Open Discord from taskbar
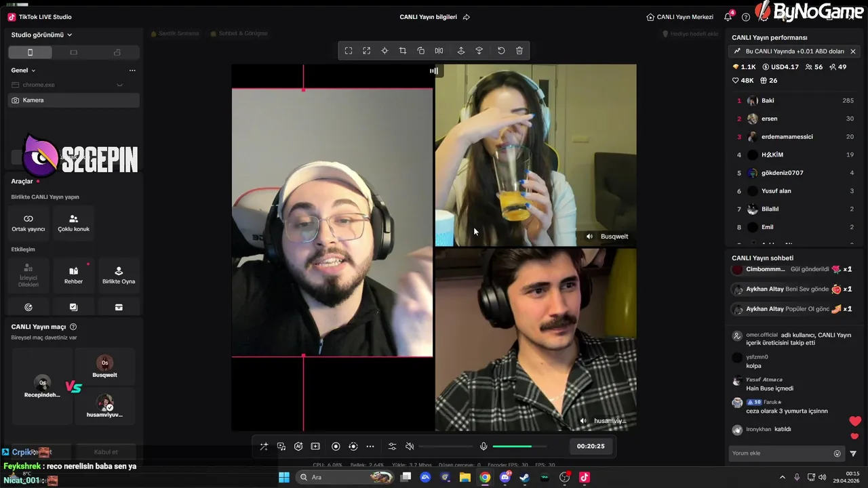Image resolution: width=868 pixels, height=488 pixels. point(505,477)
